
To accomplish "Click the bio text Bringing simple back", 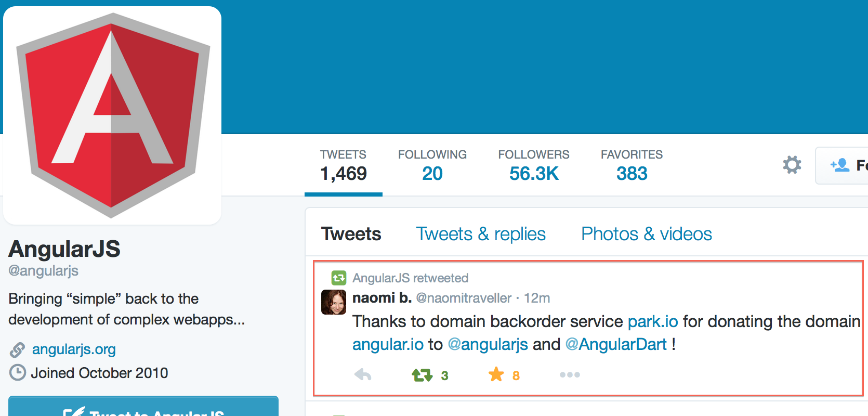I will [x=126, y=309].
